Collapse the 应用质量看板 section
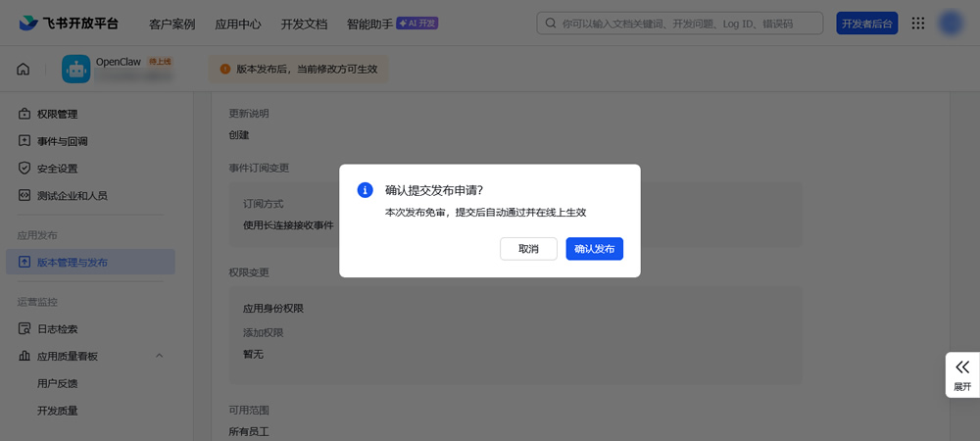Viewport: 980px width, 441px height. (160, 356)
